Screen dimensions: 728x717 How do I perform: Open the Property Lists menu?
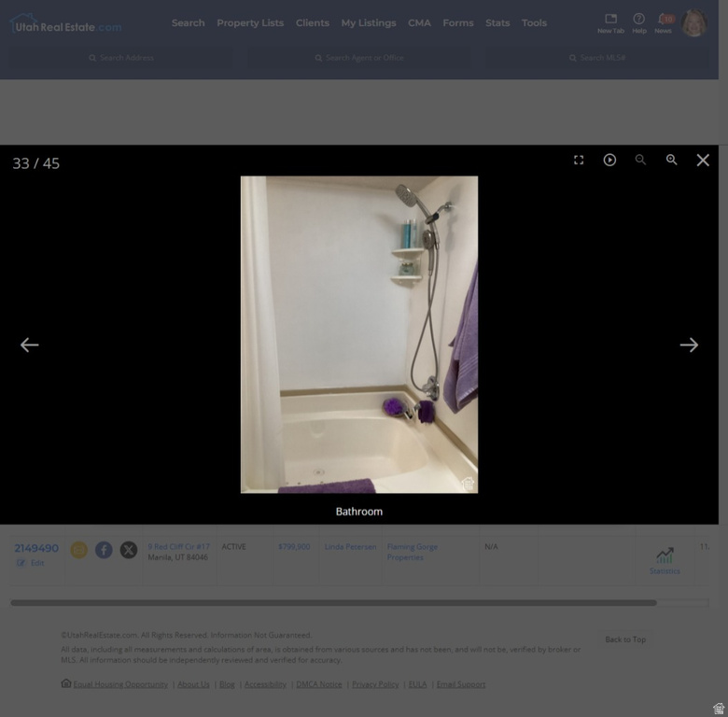(x=250, y=23)
